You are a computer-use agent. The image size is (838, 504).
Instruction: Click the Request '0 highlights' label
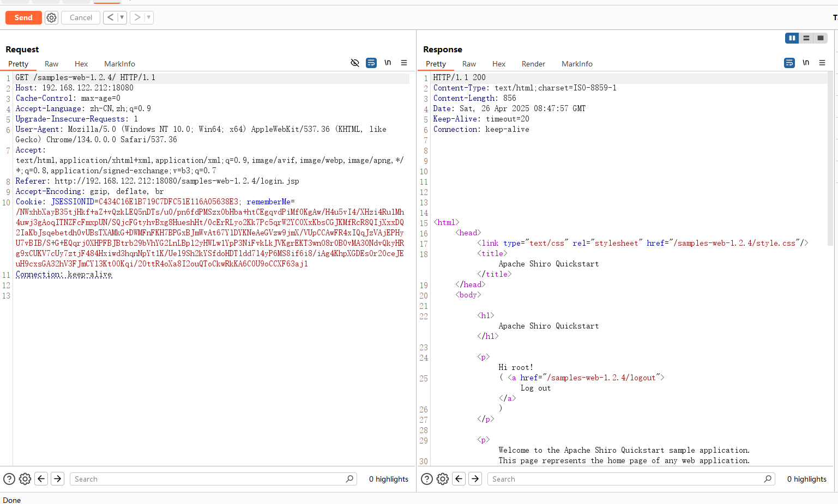pyautogui.click(x=388, y=479)
